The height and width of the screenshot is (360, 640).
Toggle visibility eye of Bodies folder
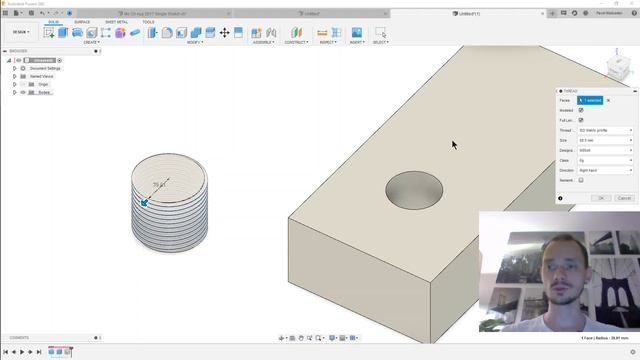[x=23, y=93]
